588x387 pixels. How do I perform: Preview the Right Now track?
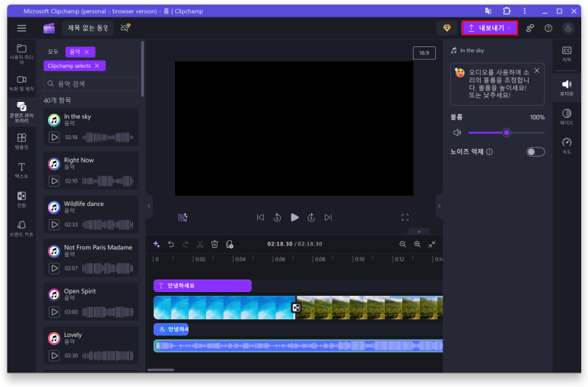click(54, 181)
